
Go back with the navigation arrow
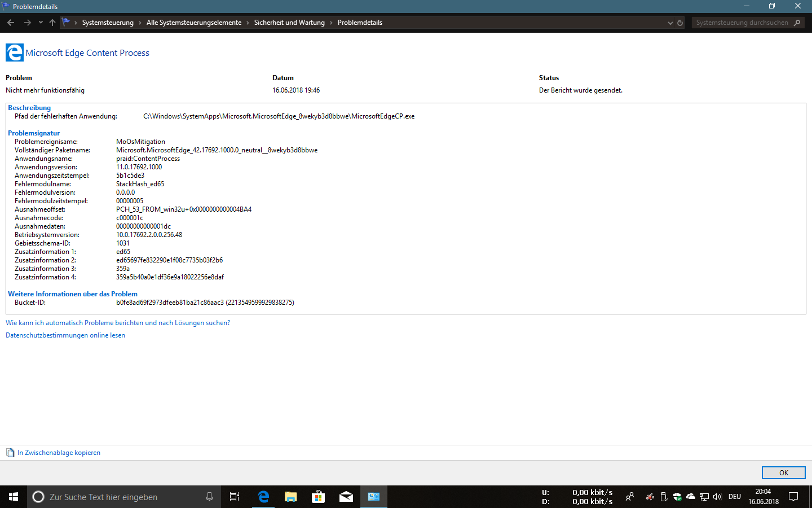pyautogui.click(x=11, y=23)
